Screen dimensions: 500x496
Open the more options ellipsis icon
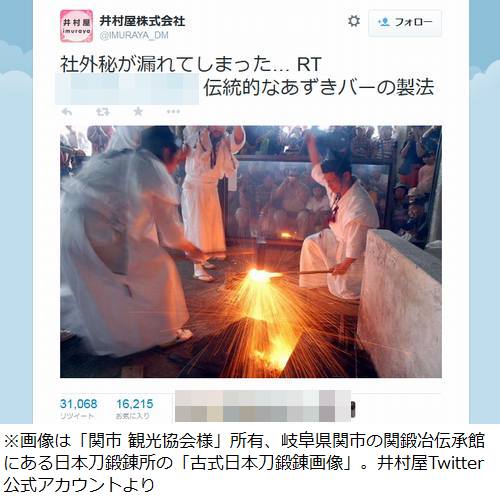click(x=173, y=112)
